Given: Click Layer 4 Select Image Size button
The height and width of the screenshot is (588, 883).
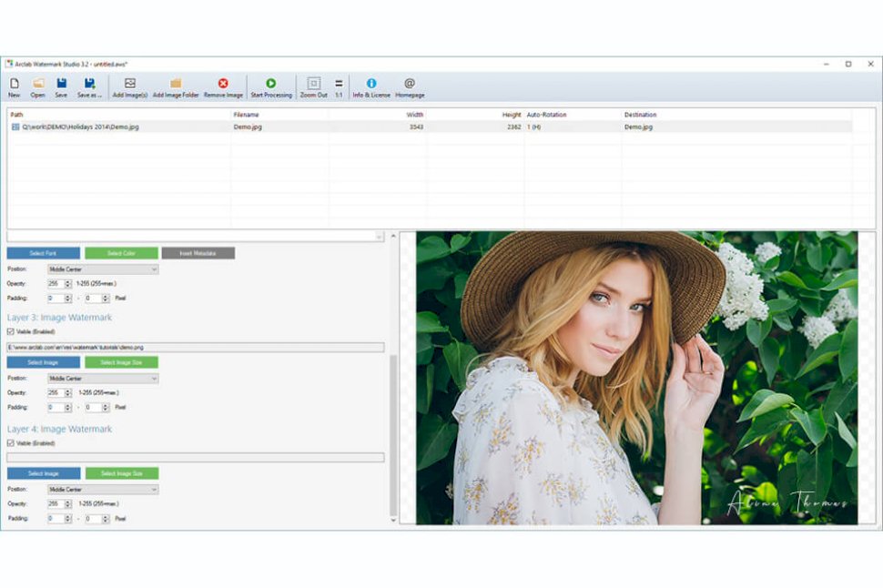Looking at the screenshot, I should point(122,473).
